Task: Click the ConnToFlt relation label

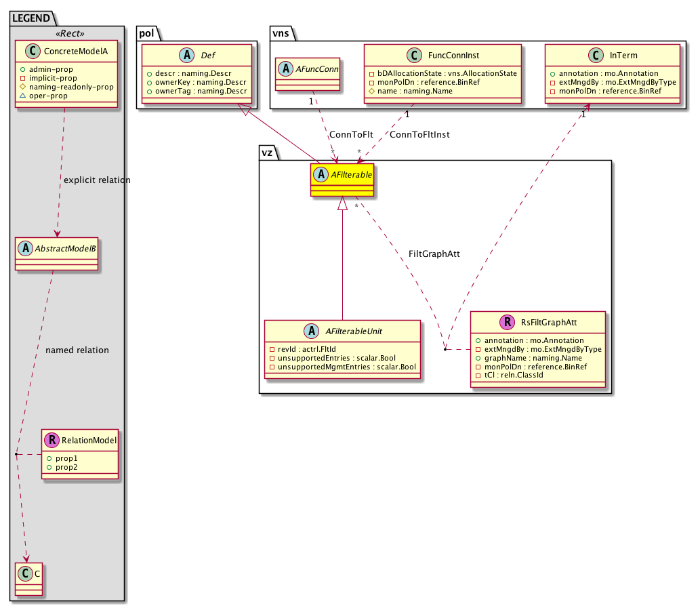Action: pyautogui.click(x=351, y=135)
